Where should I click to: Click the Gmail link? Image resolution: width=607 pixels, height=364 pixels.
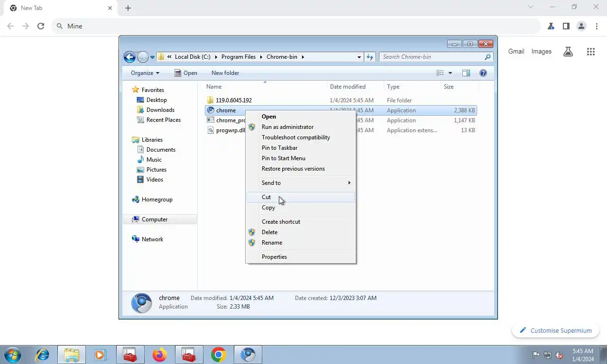click(516, 52)
